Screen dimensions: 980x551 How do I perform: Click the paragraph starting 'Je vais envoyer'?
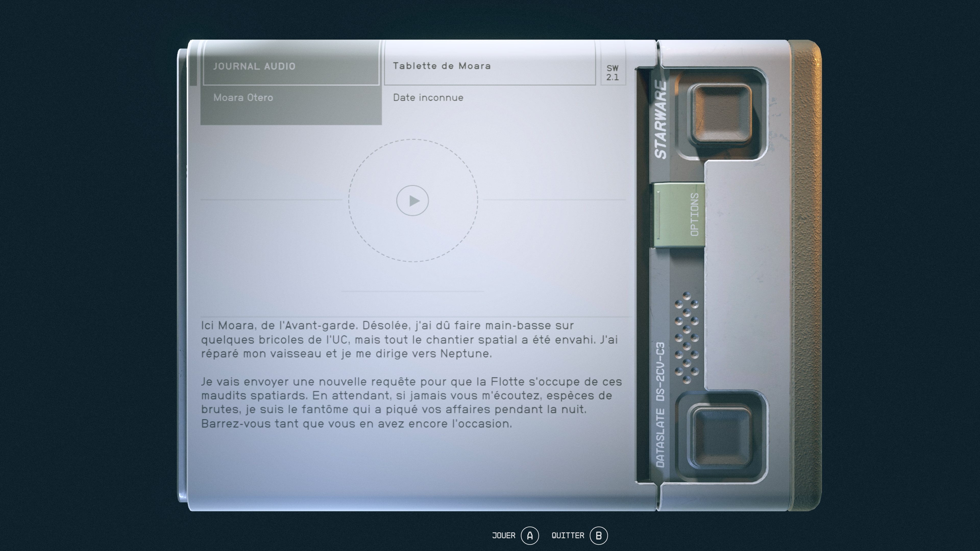coord(412,403)
